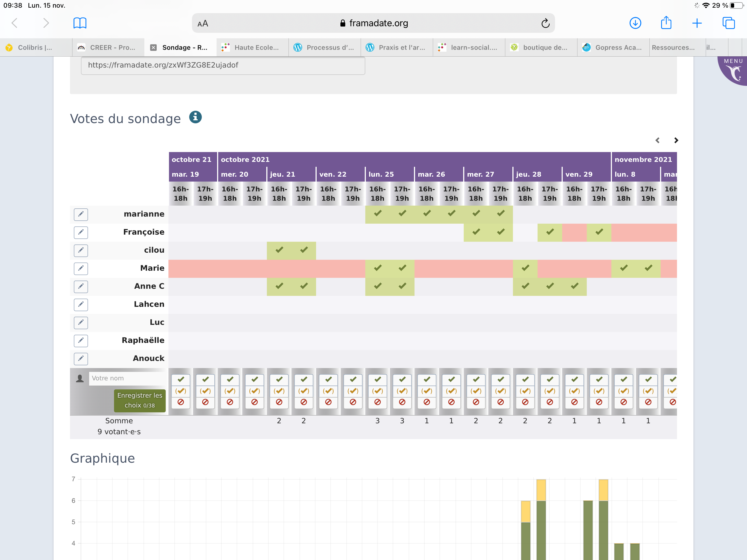
Task: Switch to the Gopress Aca tab
Action: coord(613,48)
